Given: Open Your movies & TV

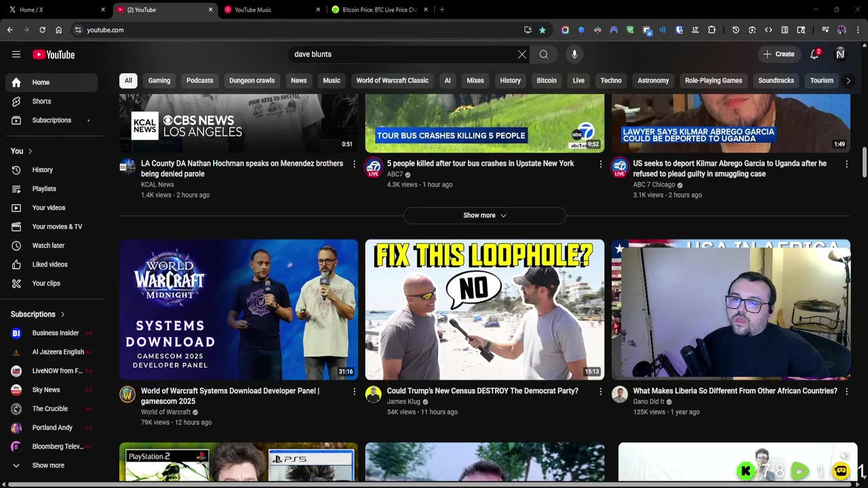Looking at the screenshot, I should click(x=52, y=227).
